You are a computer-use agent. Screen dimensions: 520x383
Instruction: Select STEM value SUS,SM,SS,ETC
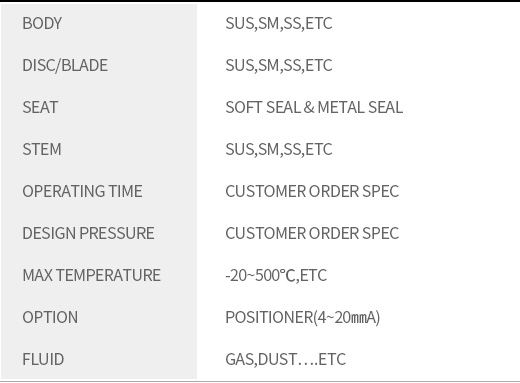coord(279,149)
